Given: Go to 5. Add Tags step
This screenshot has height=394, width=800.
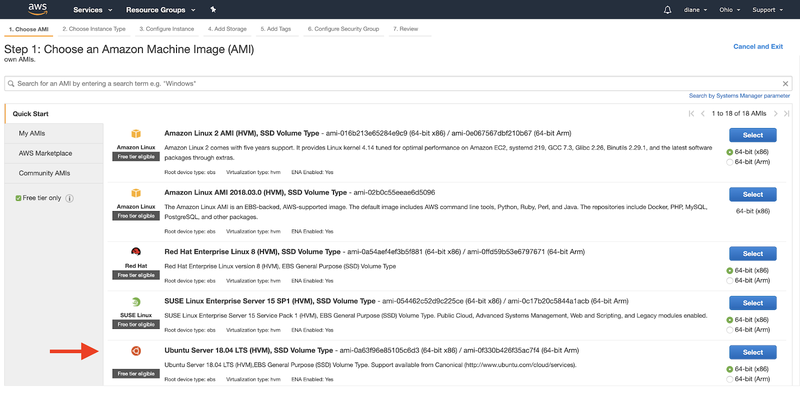Looking at the screenshot, I should coord(276,29).
